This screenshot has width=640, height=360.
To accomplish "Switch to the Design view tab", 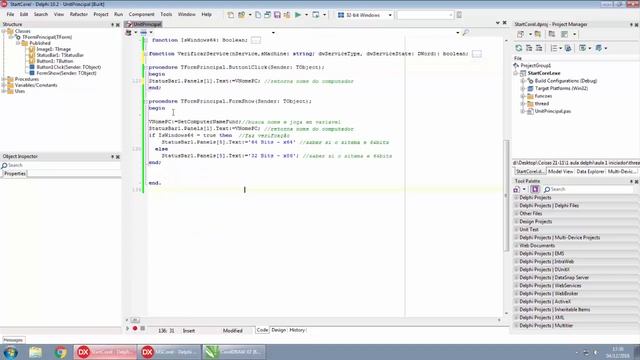I will coord(279,330).
